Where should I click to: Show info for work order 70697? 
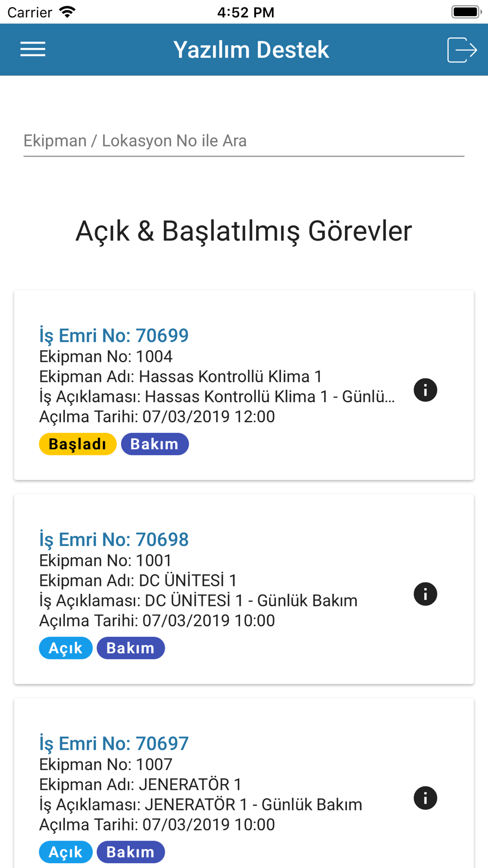[x=425, y=798]
